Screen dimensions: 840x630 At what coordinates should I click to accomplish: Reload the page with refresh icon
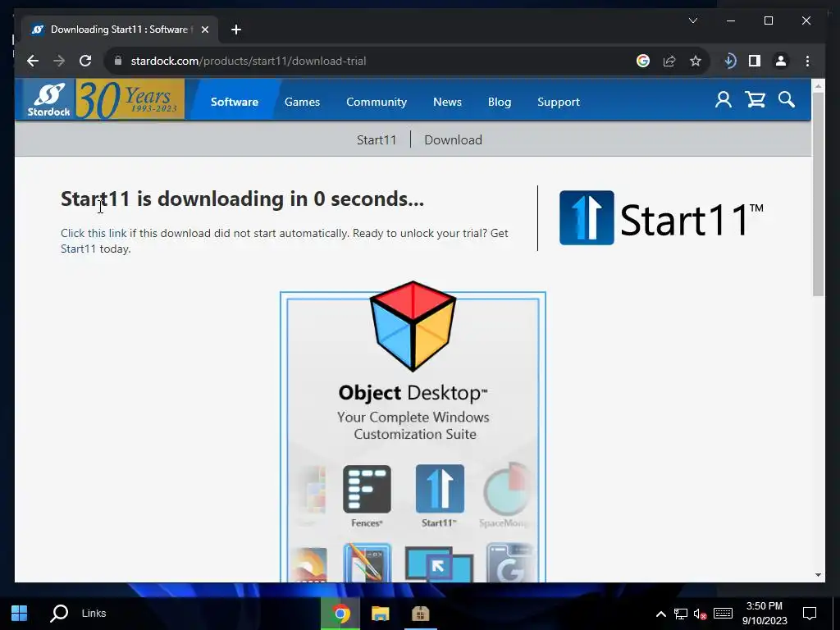click(x=85, y=61)
